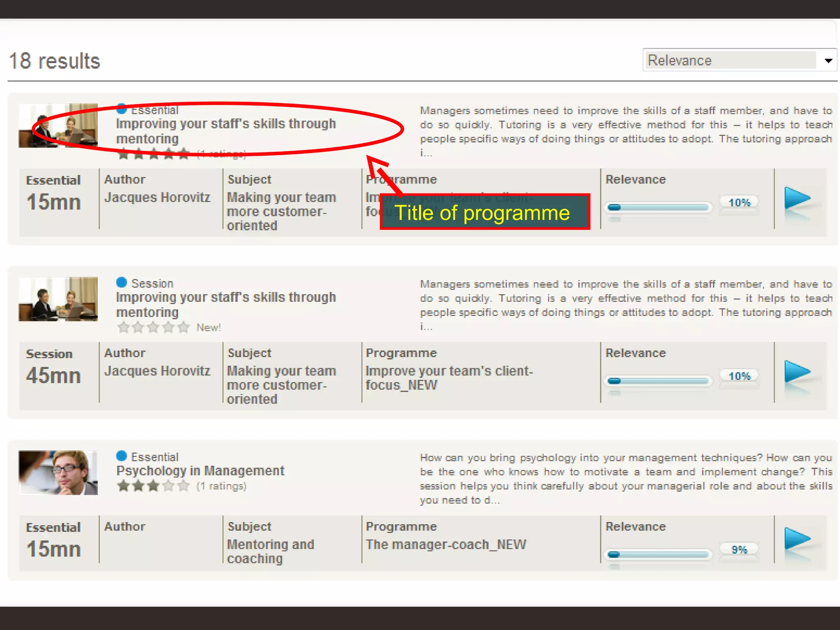Open Psychology in Management title link

200,471
